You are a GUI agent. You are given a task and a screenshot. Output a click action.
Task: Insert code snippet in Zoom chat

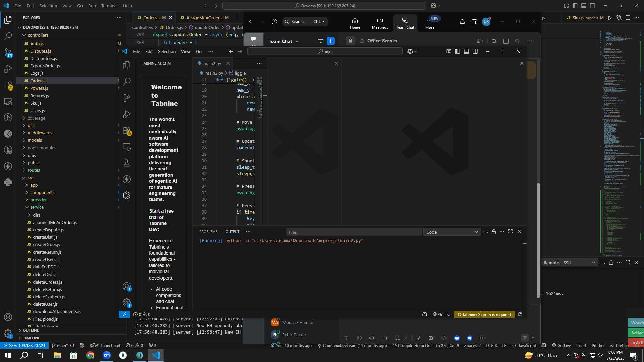[444, 338]
